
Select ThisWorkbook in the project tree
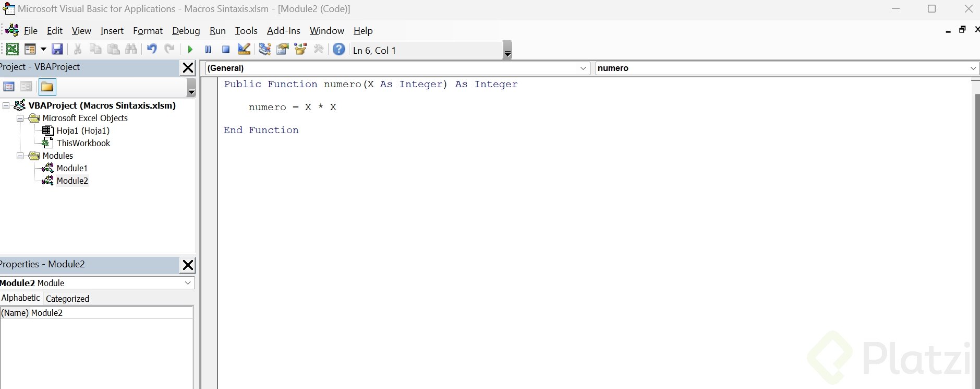83,143
